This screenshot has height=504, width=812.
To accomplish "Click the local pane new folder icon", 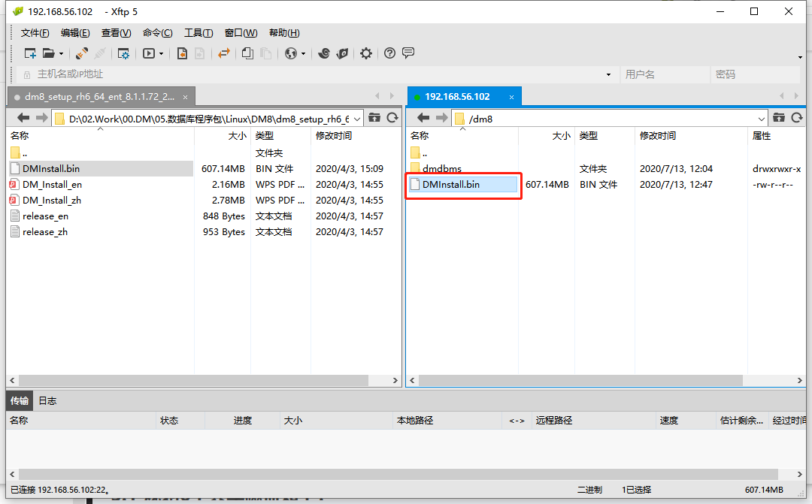I will click(x=374, y=118).
